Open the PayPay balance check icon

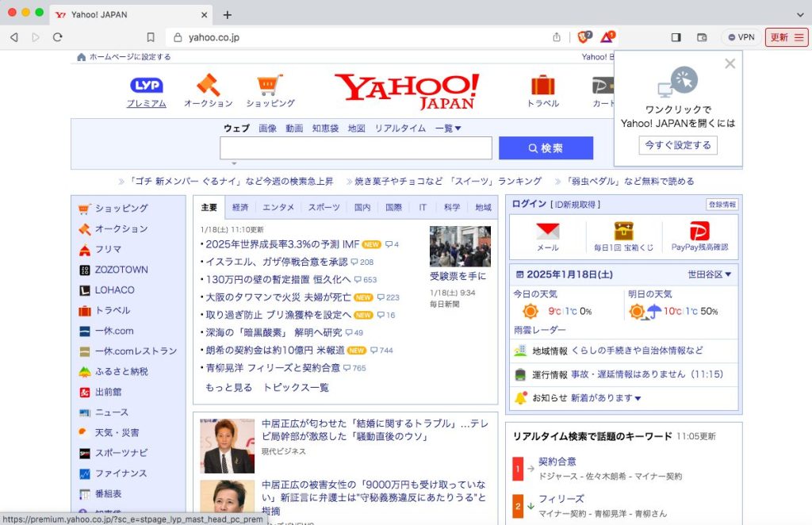699,231
